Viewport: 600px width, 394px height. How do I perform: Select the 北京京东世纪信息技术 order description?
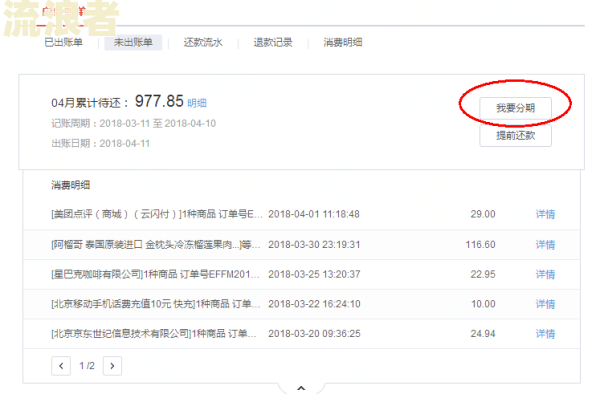click(x=154, y=334)
